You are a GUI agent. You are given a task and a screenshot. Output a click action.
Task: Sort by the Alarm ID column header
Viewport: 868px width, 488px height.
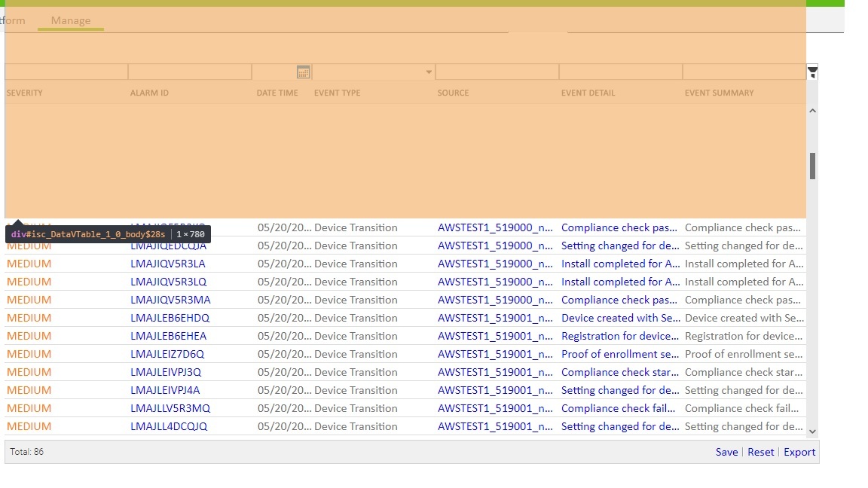pyautogui.click(x=149, y=93)
